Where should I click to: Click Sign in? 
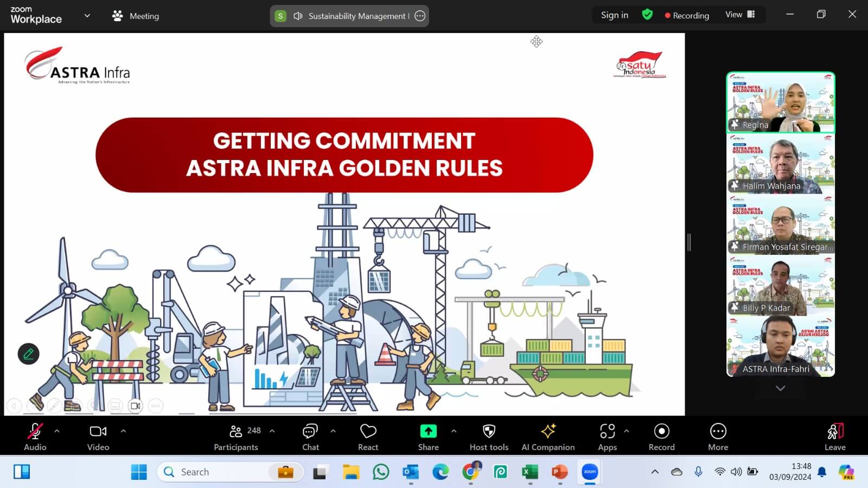(x=615, y=15)
